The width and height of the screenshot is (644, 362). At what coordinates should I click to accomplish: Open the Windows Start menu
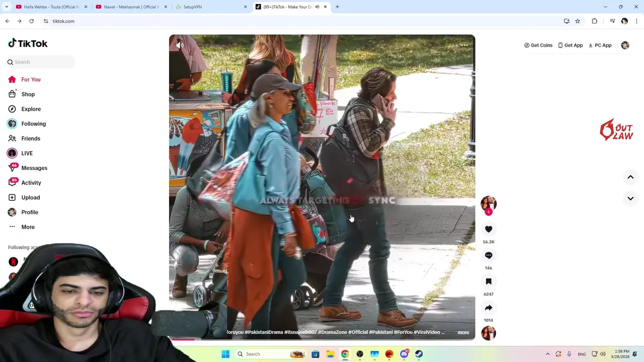coord(225,354)
